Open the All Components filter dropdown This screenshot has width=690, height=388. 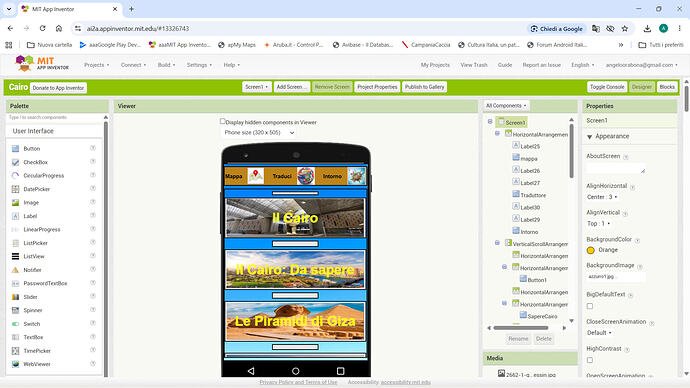pos(506,106)
